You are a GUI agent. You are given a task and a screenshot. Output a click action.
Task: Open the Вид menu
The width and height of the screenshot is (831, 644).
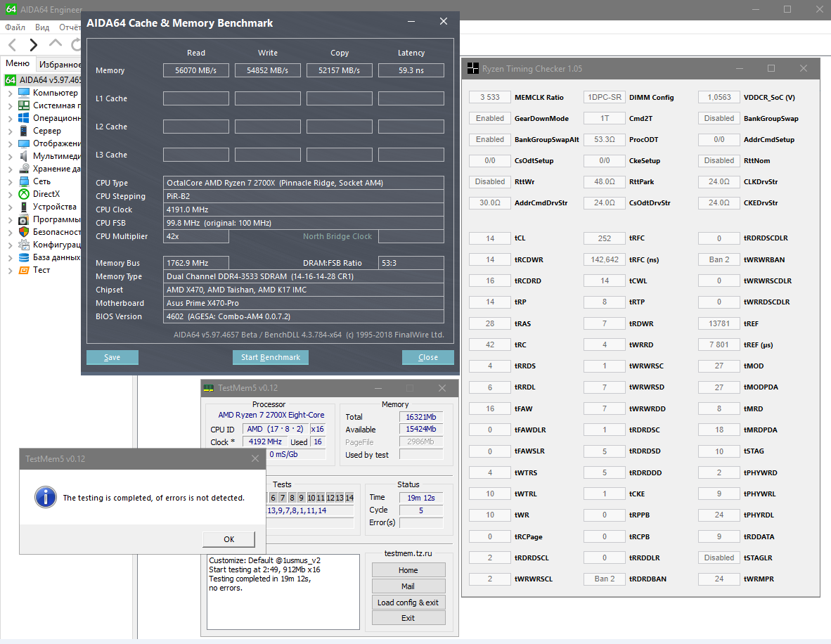(42, 27)
